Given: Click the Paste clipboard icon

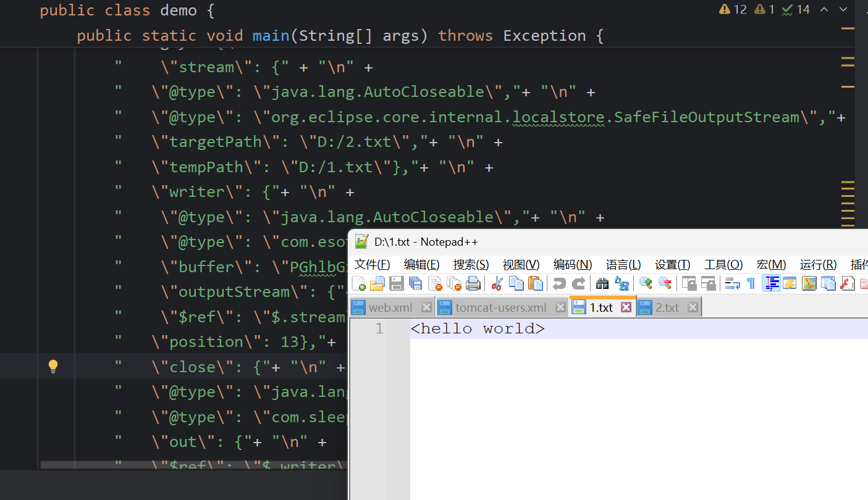Looking at the screenshot, I should (536, 283).
